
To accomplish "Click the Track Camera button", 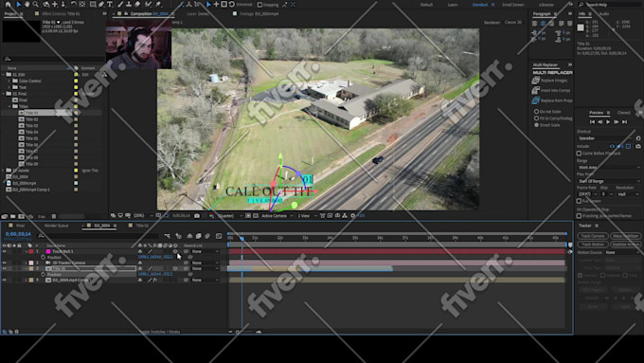I will [592, 236].
